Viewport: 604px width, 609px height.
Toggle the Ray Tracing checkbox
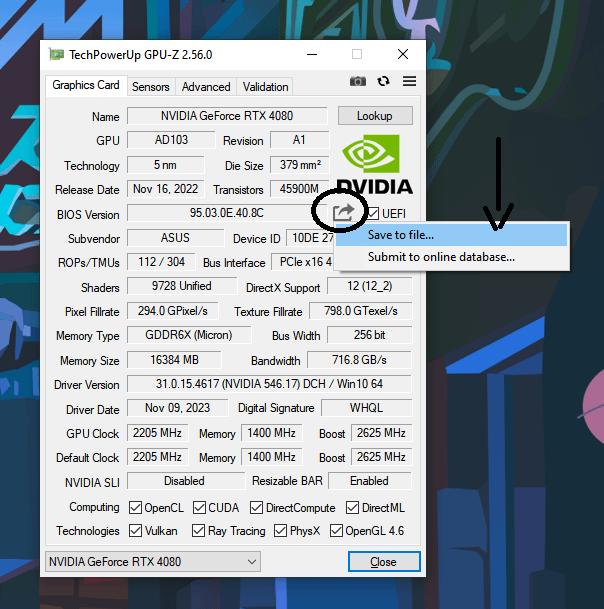(198, 531)
